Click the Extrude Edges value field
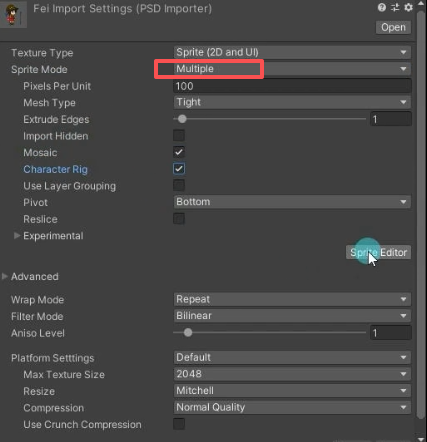 (x=391, y=119)
